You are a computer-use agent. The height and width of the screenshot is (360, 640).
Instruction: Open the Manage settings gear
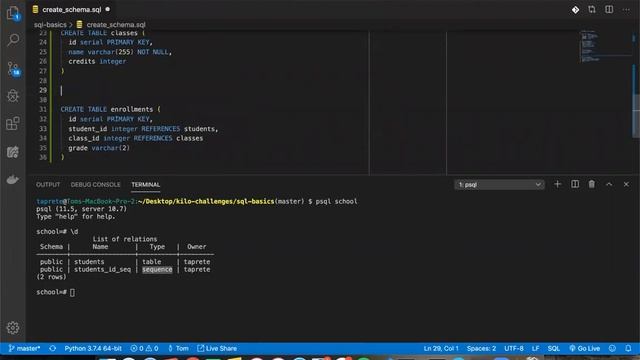coord(13,328)
